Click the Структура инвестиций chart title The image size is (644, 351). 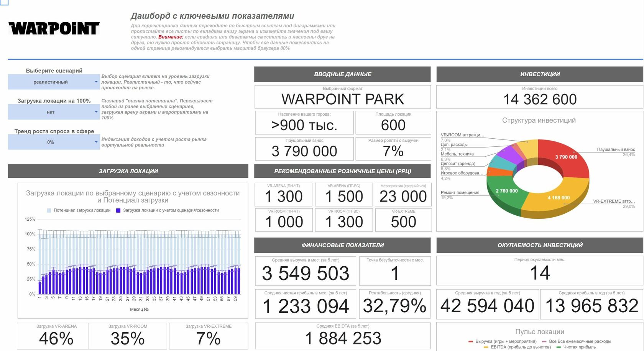539,120
